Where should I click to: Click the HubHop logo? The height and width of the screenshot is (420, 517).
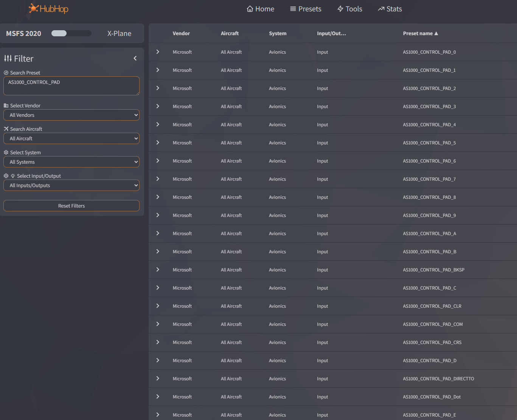tap(48, 9)
